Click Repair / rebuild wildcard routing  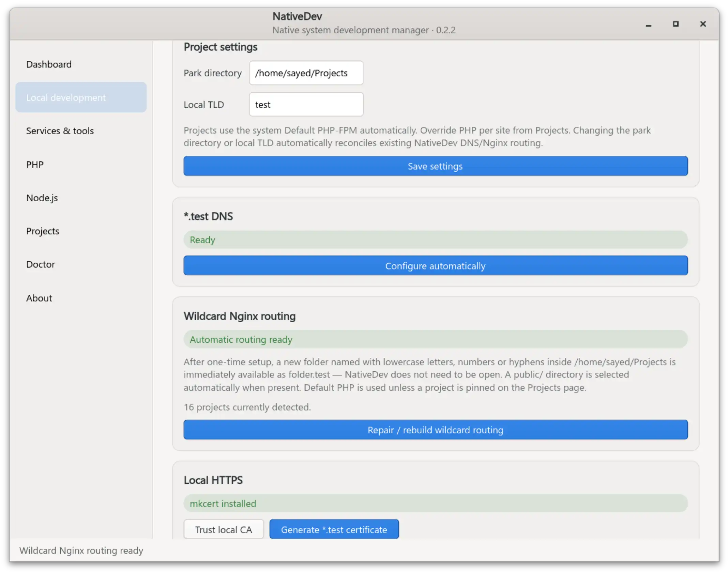436,430
